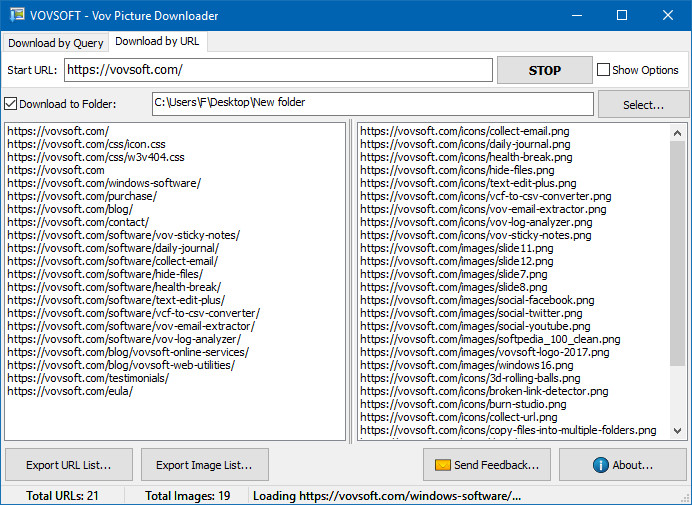This screenshot has height=505, width=692.
Task: Click the Vov Picture Downloader app icon
Action: pos(17,15)
